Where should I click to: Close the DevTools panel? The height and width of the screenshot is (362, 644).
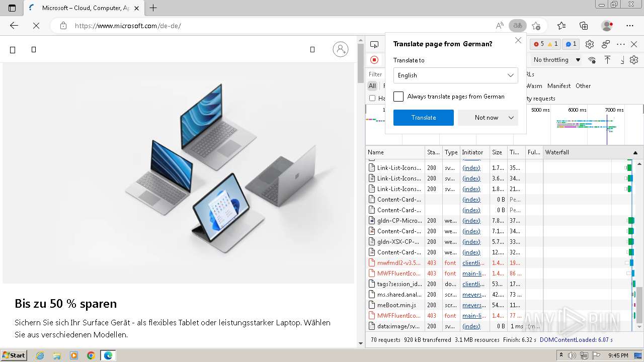pyautogui.click(x=634, y=44)
